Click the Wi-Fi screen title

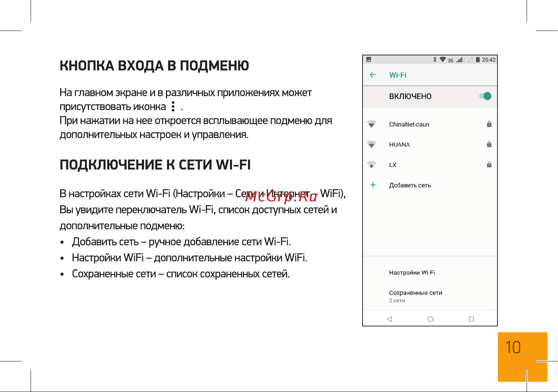coord(398,75)
